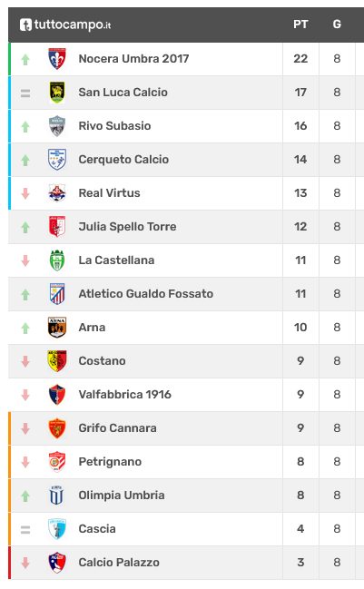The height and width of the screenshot is (589, 364).
Task: Click Olimpia Umbria team crest
Action: click(x=57, y=496)
